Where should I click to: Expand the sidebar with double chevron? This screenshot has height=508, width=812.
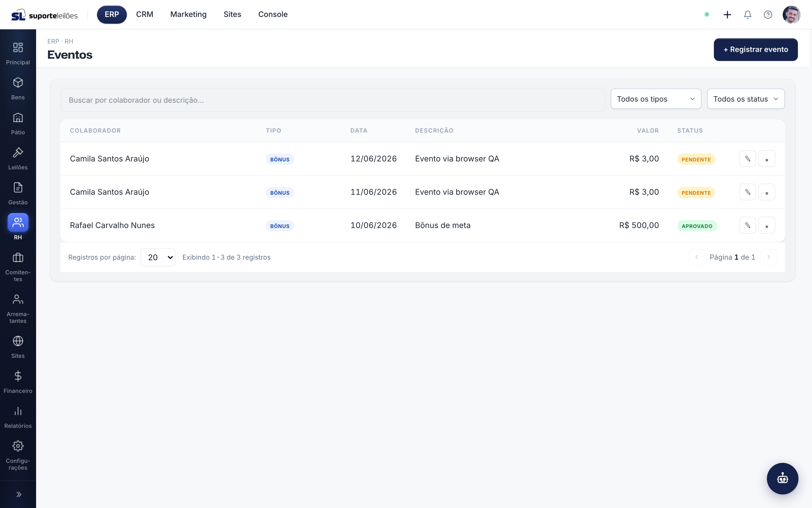pos(18,494)
